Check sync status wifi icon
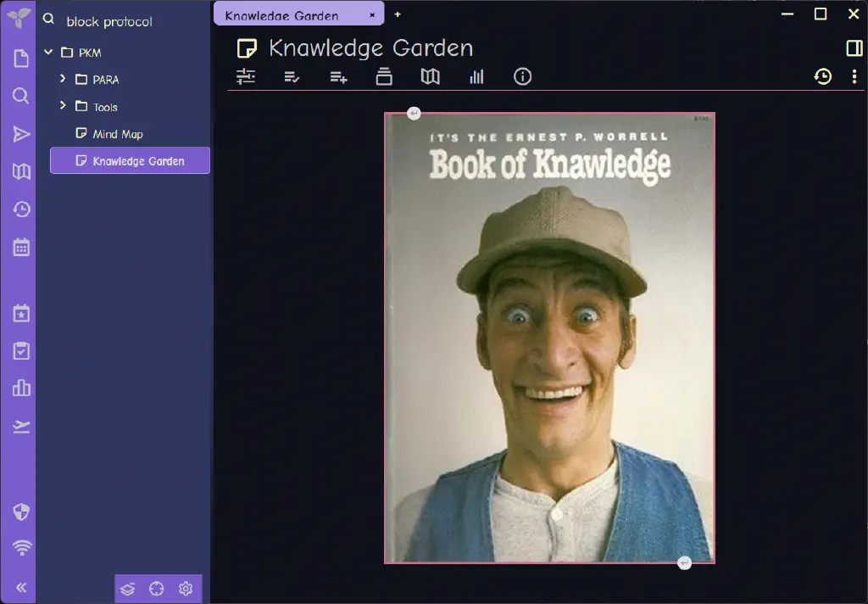Image resolution: width=868 pixels, height=604 pixels. click(22, 547)
